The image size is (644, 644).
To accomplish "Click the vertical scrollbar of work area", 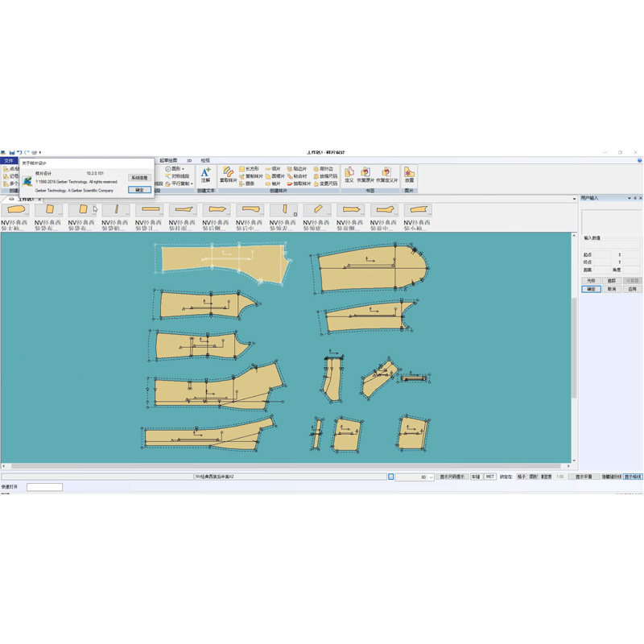I will [574, 348].
